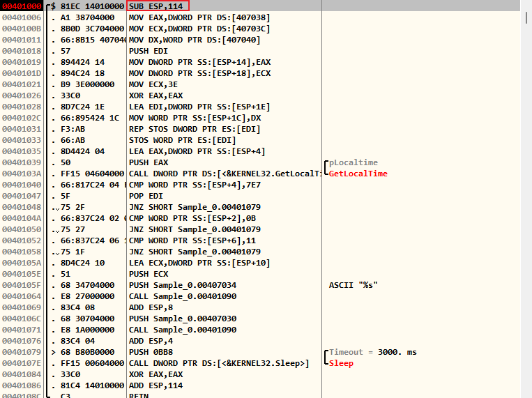Click LEA EDI,DWORD PTR SS:[ESP+1E] line
Image resolution: width=532 pixels, height=398 pixels.
pos(199,107)
